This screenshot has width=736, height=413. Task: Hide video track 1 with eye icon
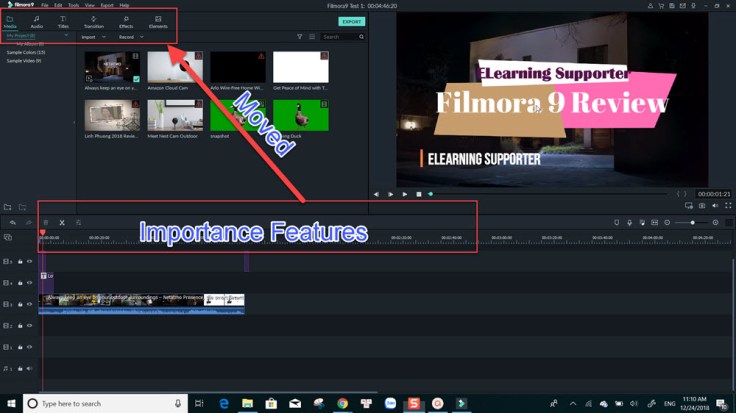29,347
